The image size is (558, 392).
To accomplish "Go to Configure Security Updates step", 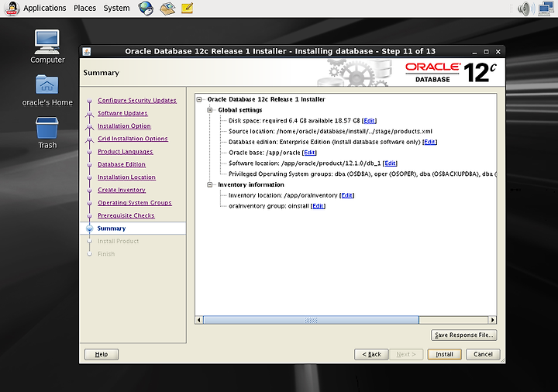I will pos(137,100).
